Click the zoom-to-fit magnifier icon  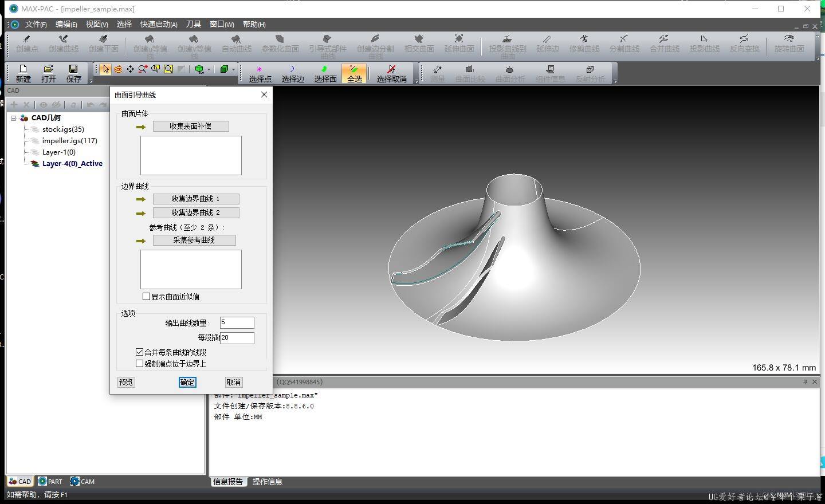tap(168, 69)
